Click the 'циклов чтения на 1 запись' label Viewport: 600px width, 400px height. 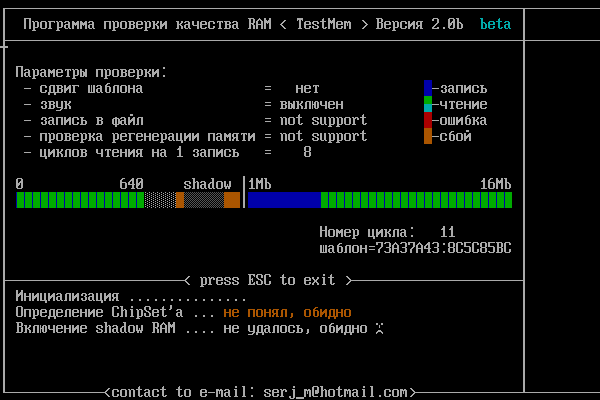pos(139,152)
